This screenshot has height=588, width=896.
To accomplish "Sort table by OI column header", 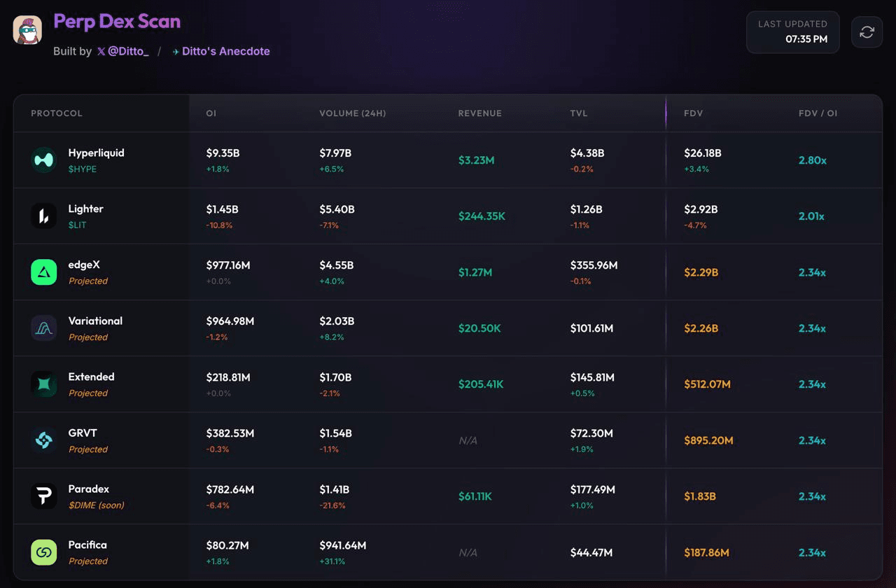I will [x=211, y=113].
